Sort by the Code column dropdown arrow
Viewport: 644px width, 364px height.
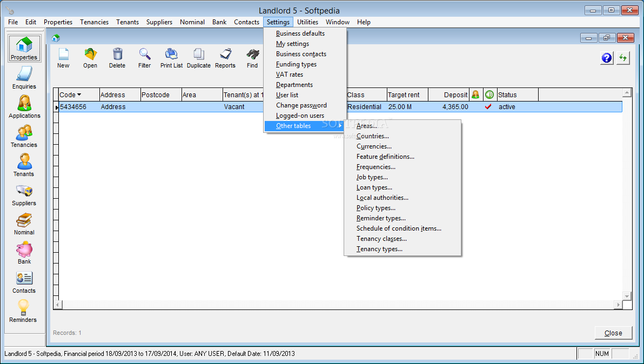[x=79, y=95]
